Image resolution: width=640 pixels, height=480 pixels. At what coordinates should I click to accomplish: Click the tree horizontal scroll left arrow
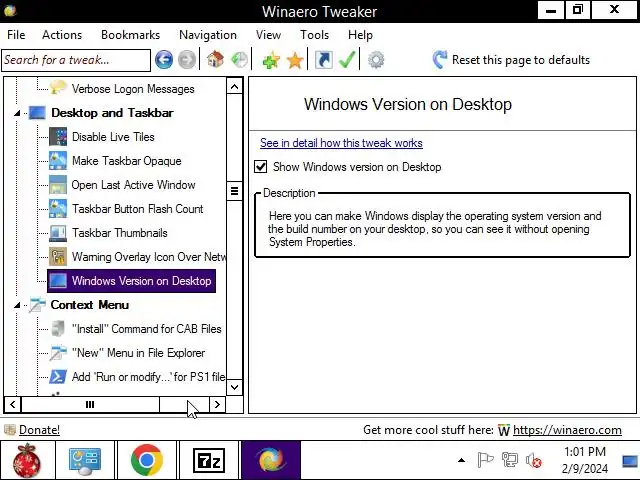pos(13,404)
